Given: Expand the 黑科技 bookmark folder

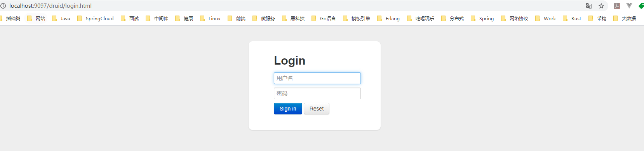Looking at the screenshot, I should pos(293,18).
